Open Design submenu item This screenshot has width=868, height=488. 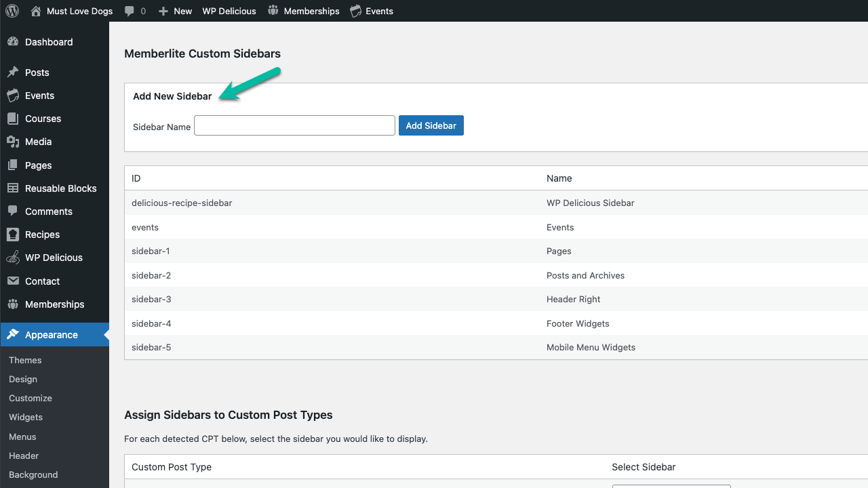click(23, 379)
